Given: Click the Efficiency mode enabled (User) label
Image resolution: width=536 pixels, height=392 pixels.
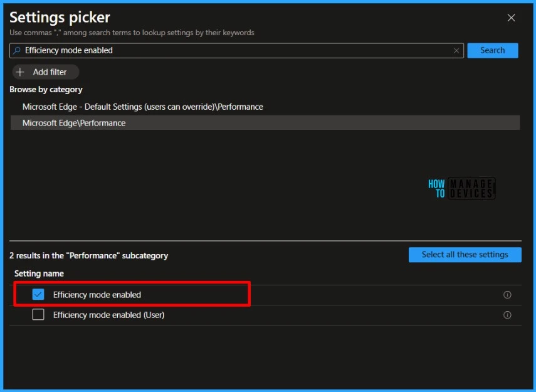Looking at the screenshot, I should [108, 315].
